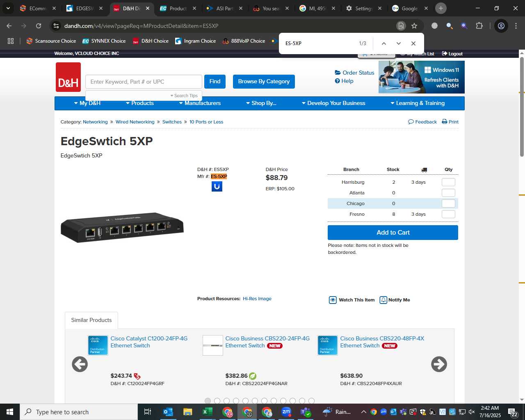Open Microsoft Teams from the taskbar
The width and height of the screenshot is (525, 420).
(x=306, y=412)
